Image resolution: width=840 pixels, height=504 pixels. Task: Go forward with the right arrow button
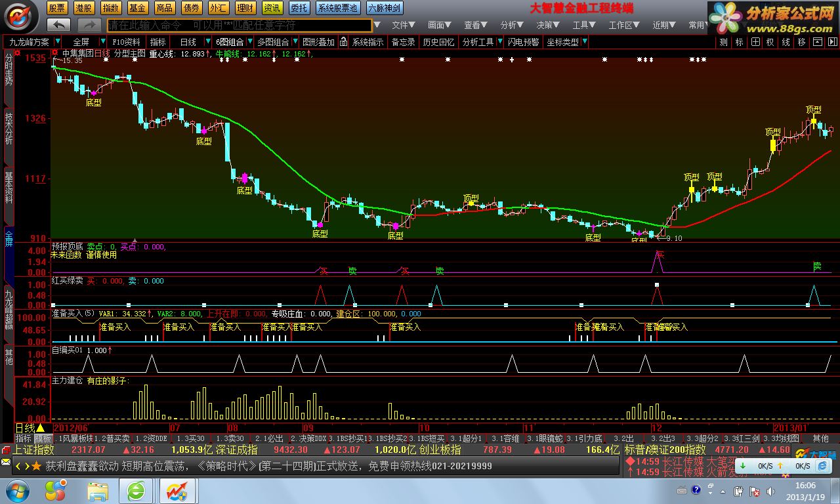pyautogui.click(x=89, y=24)
